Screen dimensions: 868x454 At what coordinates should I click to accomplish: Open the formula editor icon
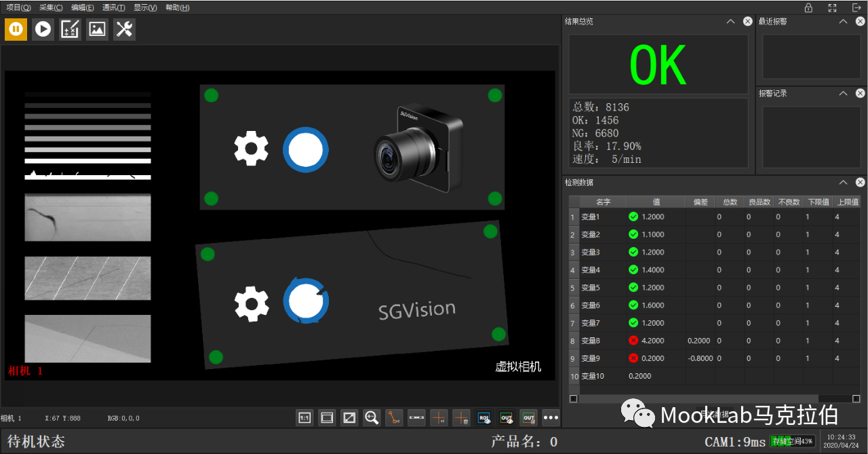(x=70, y=29)
